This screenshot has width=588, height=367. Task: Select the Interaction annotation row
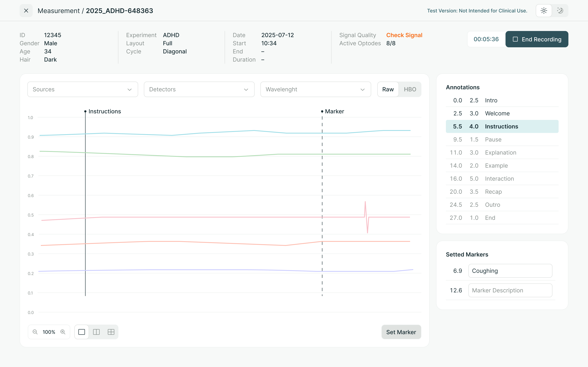502,179
